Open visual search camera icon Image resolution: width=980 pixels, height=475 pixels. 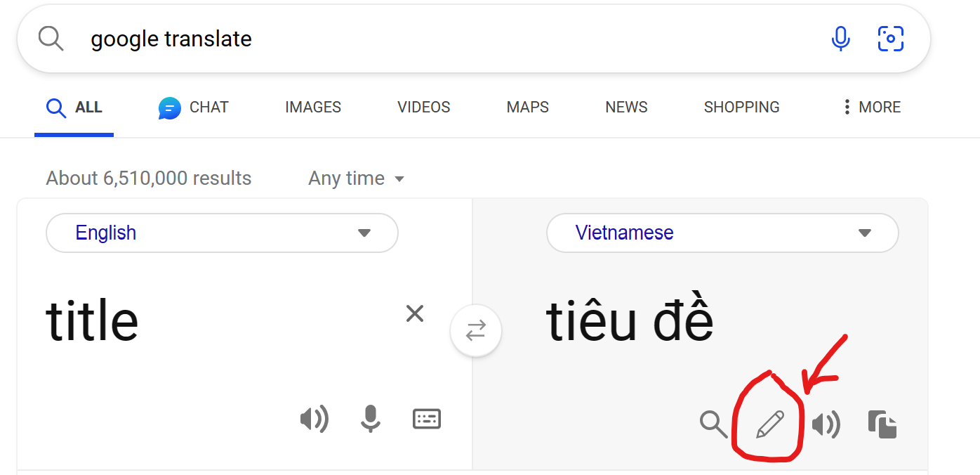coord(891,39)
